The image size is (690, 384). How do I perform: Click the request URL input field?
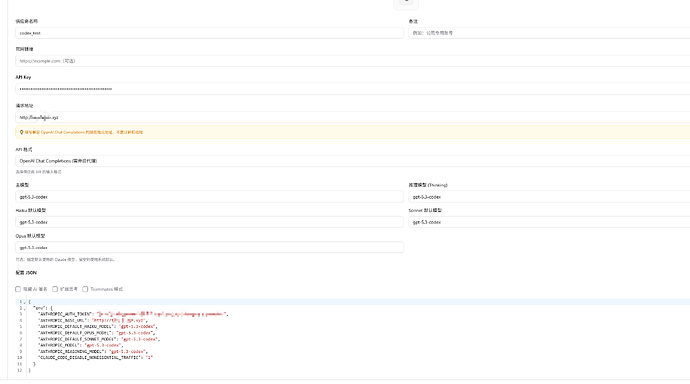pyautogui.click(x=352, y=117)
